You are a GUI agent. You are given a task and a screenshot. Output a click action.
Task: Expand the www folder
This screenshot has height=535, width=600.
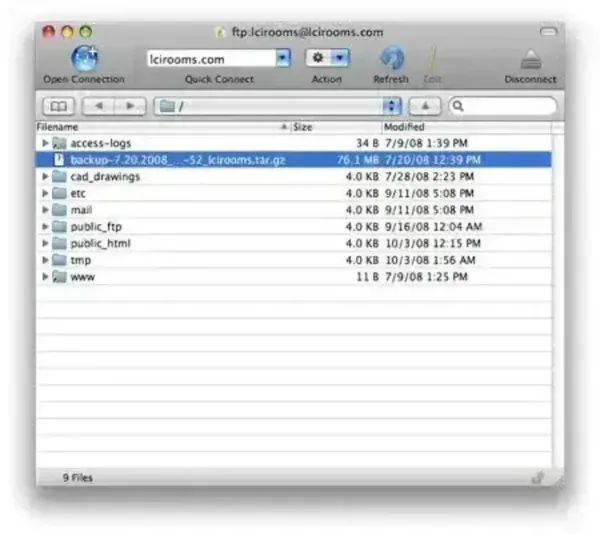click(x=45, y=277)
